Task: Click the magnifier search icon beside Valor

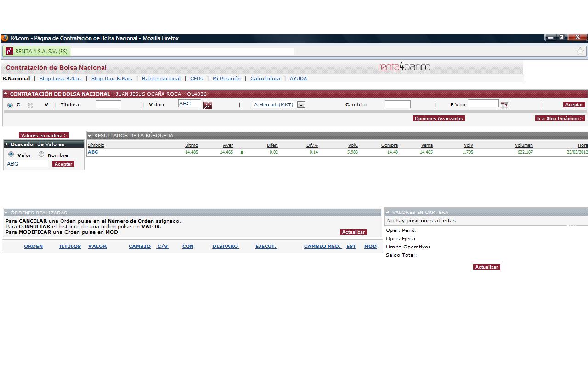Action: (x=208, y=105)
